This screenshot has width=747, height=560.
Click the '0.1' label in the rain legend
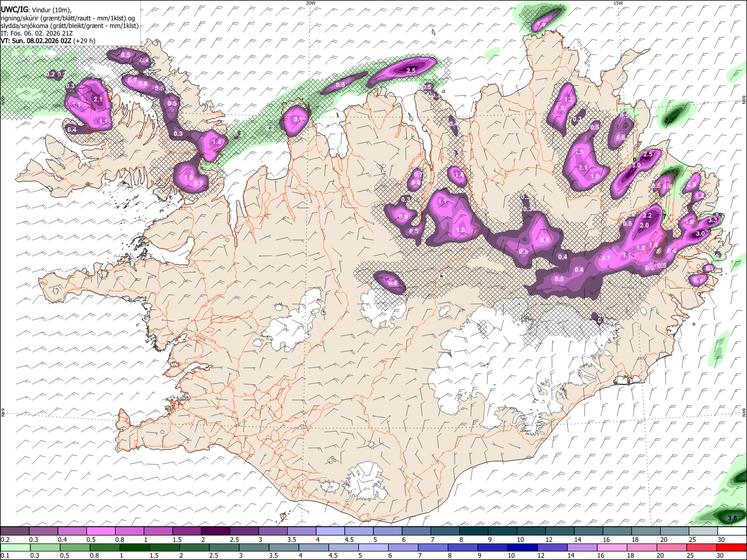(5, 555)
